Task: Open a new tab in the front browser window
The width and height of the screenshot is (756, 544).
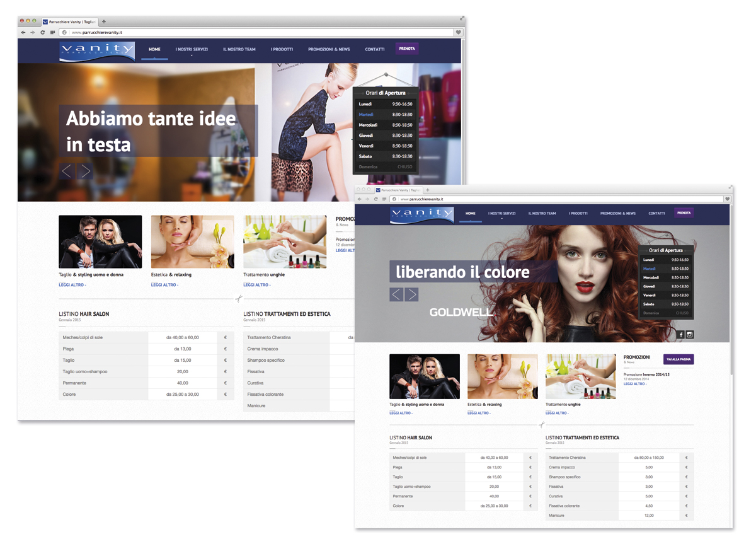Action: coord(428,190)
